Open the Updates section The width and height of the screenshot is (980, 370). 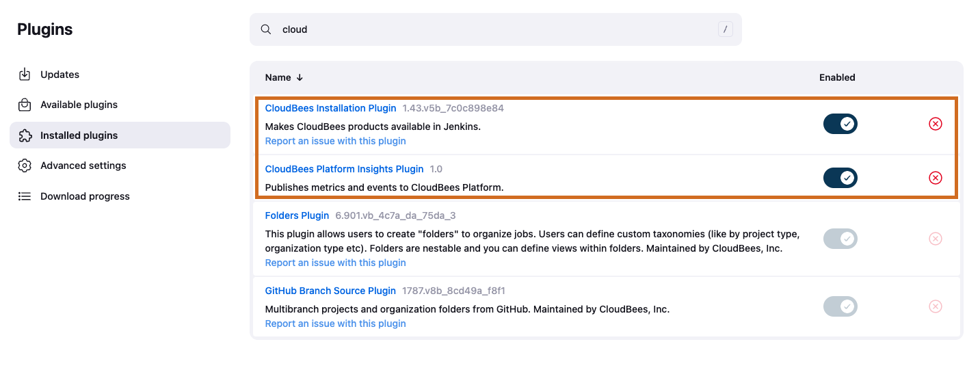(120, 75)
